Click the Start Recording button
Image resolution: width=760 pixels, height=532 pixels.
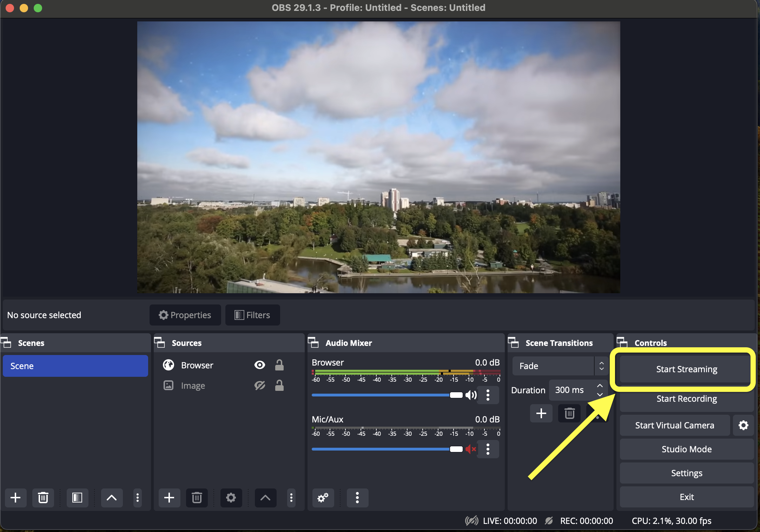(686, 399)
